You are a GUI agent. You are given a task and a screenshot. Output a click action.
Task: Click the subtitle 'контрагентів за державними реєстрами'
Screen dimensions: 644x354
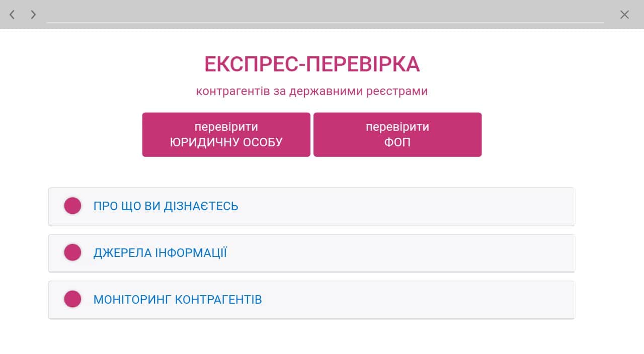pyautogui.click(x=311, y=92)
